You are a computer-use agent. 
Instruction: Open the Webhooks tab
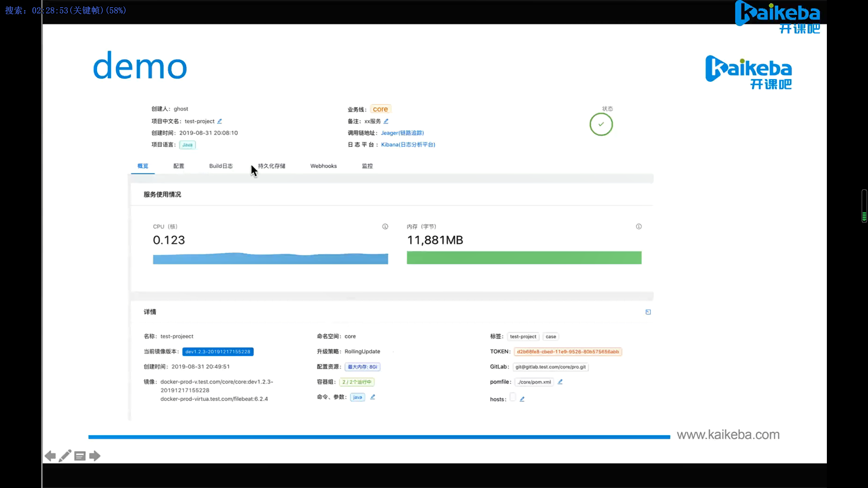tap(323, 166)
